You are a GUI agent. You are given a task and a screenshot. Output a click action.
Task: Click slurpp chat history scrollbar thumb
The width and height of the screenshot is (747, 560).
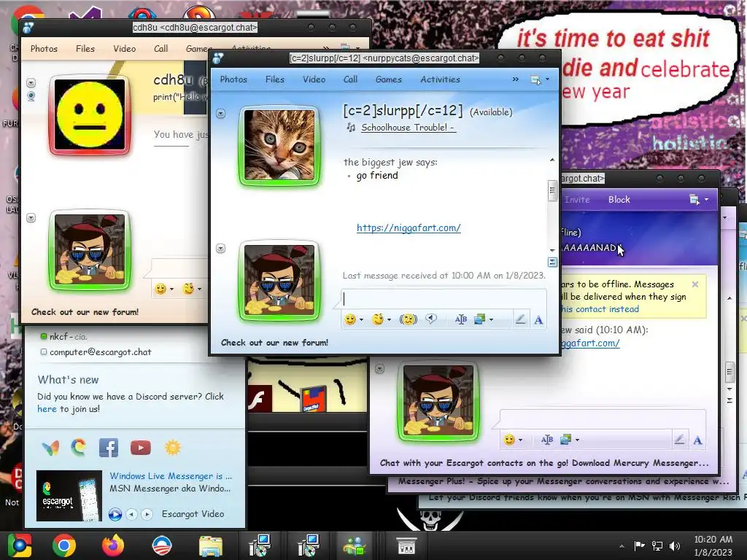[x=552, y=191]
